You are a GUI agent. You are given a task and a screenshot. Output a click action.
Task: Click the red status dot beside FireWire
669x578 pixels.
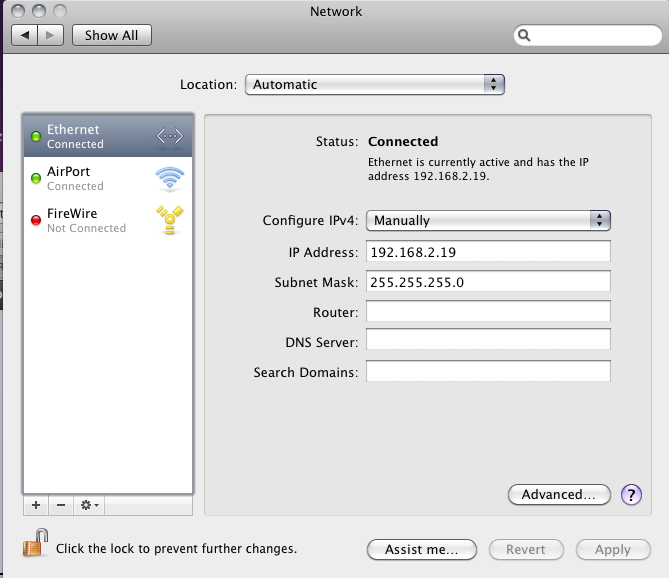tap(36, 220)
